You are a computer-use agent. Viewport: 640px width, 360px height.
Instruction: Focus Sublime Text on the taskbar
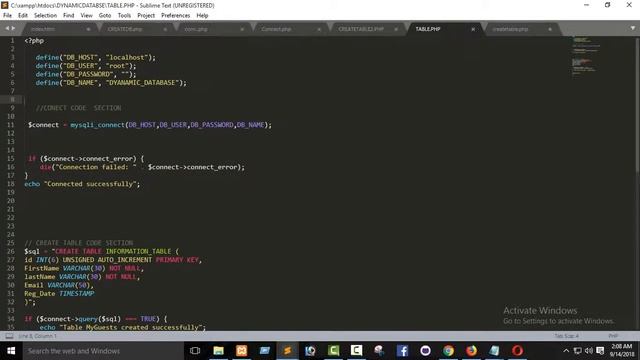(x=287, y=351)
